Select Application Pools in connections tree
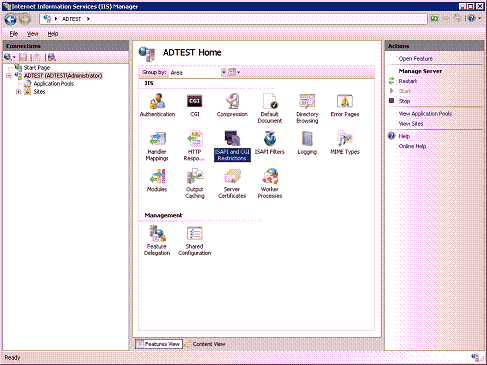 point(53,84)
